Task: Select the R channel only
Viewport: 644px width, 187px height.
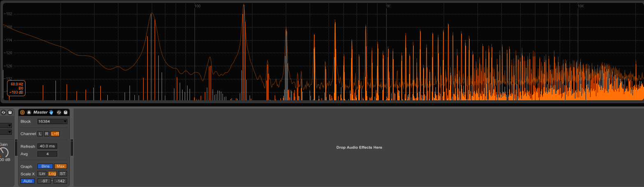Action: [x=46, y=134]
